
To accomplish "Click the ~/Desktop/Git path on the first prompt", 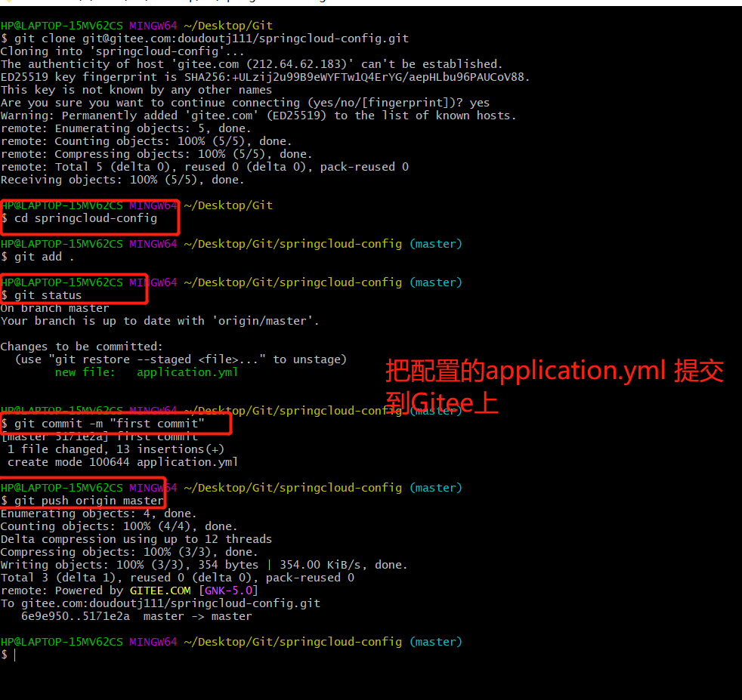I will tap(228, 26).
